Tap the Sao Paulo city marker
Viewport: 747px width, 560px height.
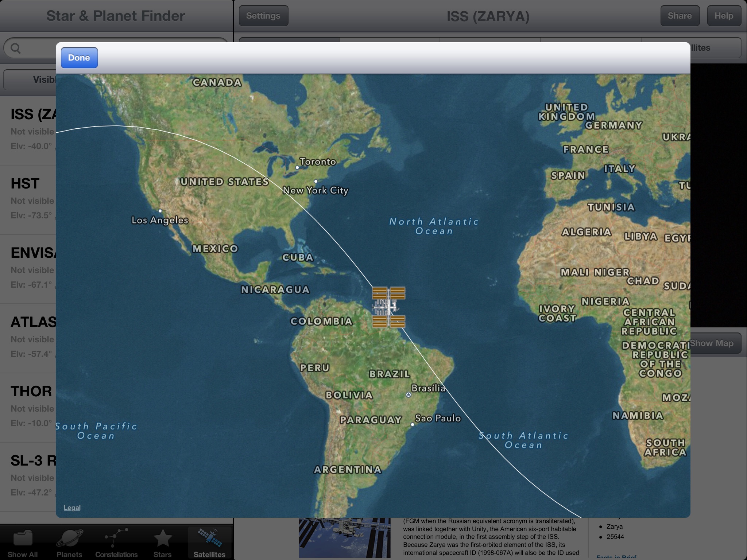[x=413, y=424]
